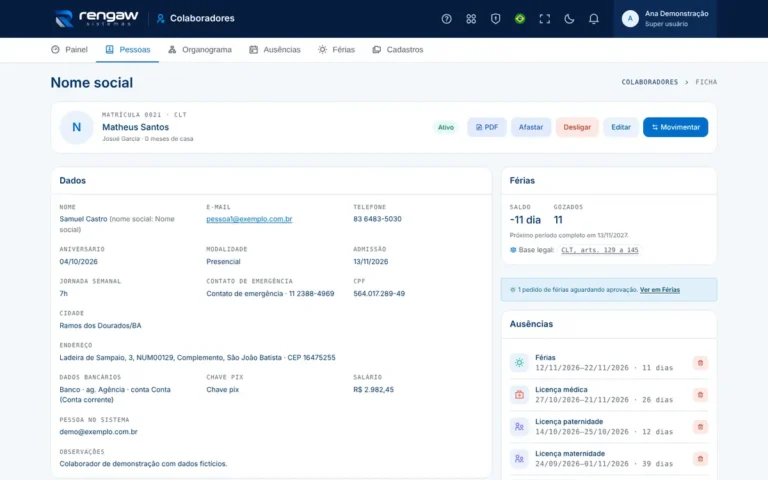This screenshot has width=768, height=480.
Task: Delete the Licença maternidade entry
Action: 700,459
